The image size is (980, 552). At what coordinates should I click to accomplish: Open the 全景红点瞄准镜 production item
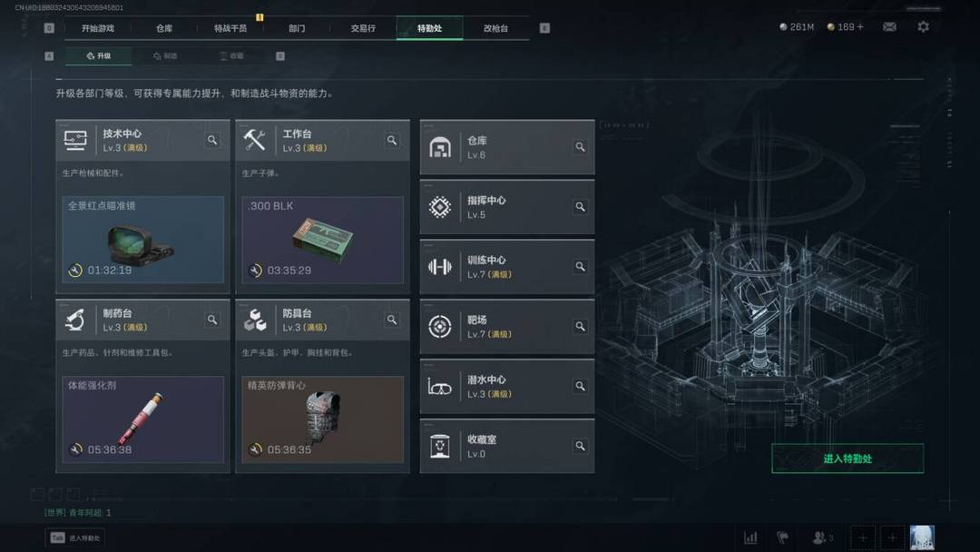tap(143, 240)
